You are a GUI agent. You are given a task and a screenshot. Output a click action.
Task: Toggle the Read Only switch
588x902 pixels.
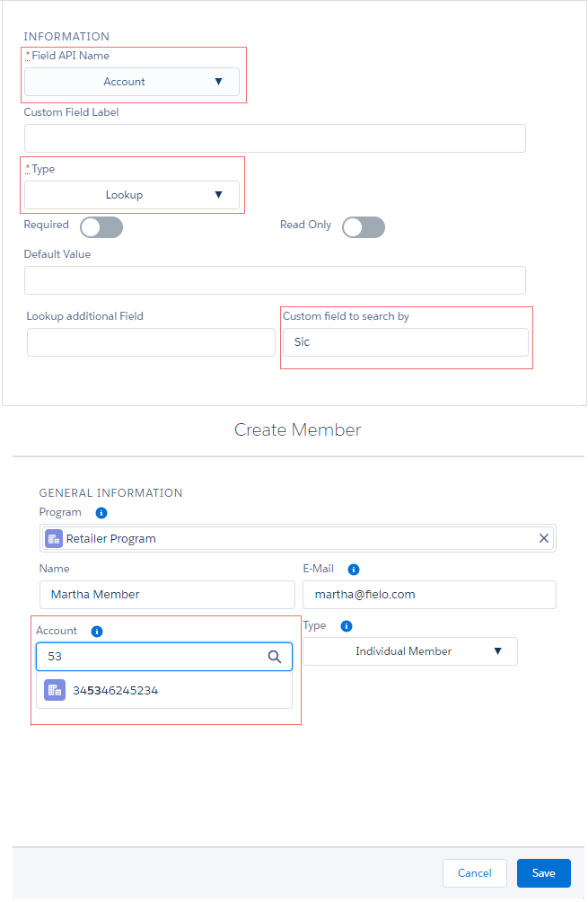pos(364,227)
